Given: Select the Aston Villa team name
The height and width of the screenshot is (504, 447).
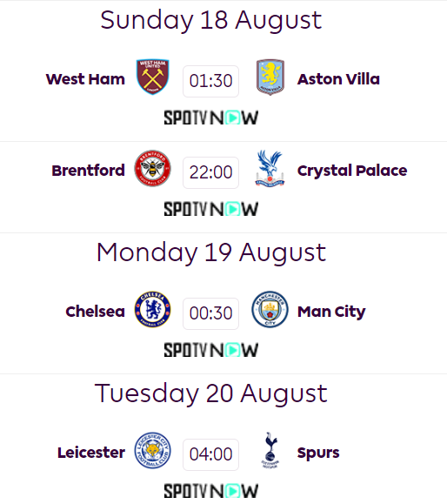Looking at the screenshot, I should tap(338, 79).
